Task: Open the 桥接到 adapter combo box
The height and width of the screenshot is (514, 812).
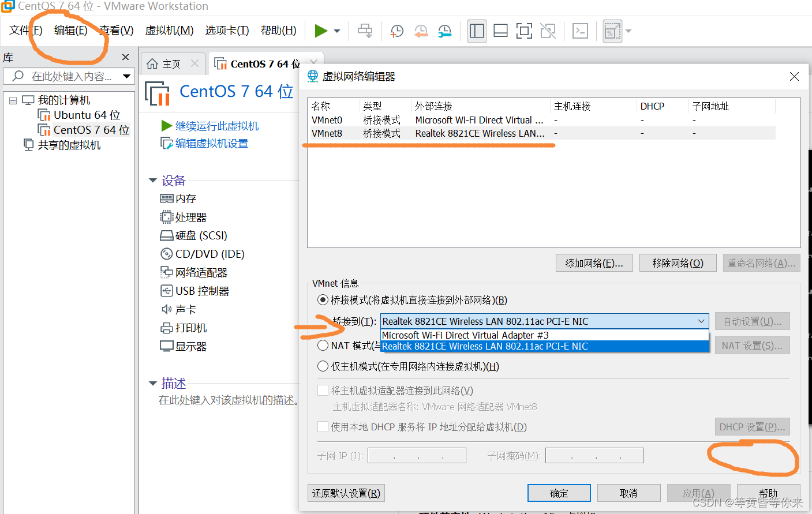Action: 544,321
